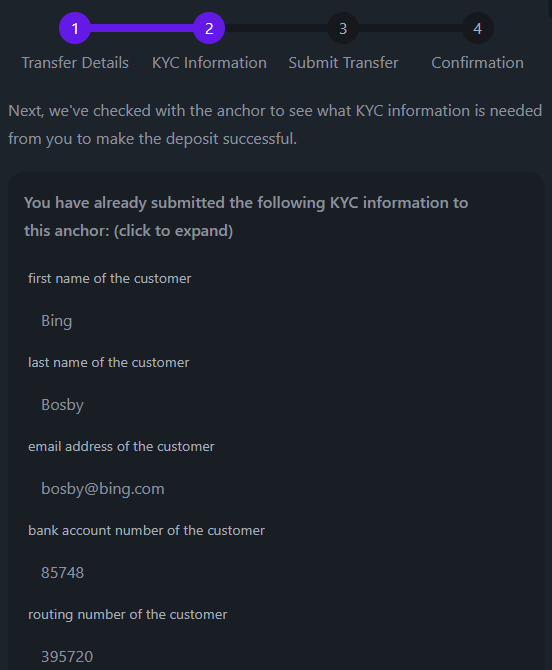Click the 'bank account number of the customer' label
Viewport: 552px width, 670px height.
(147, 531)
